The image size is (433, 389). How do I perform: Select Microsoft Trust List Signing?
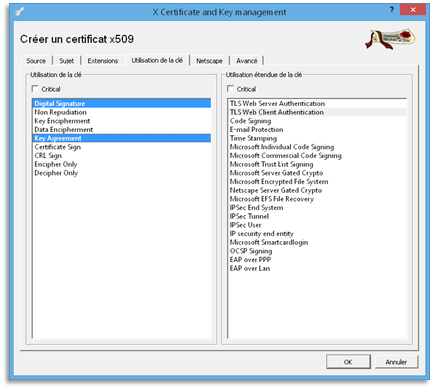pyautogui.click(x=317, y=164)
